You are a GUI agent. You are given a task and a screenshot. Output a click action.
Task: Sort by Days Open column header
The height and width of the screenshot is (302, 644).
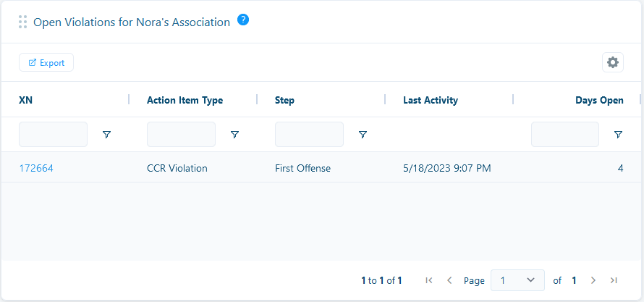[x=599, y=100]
